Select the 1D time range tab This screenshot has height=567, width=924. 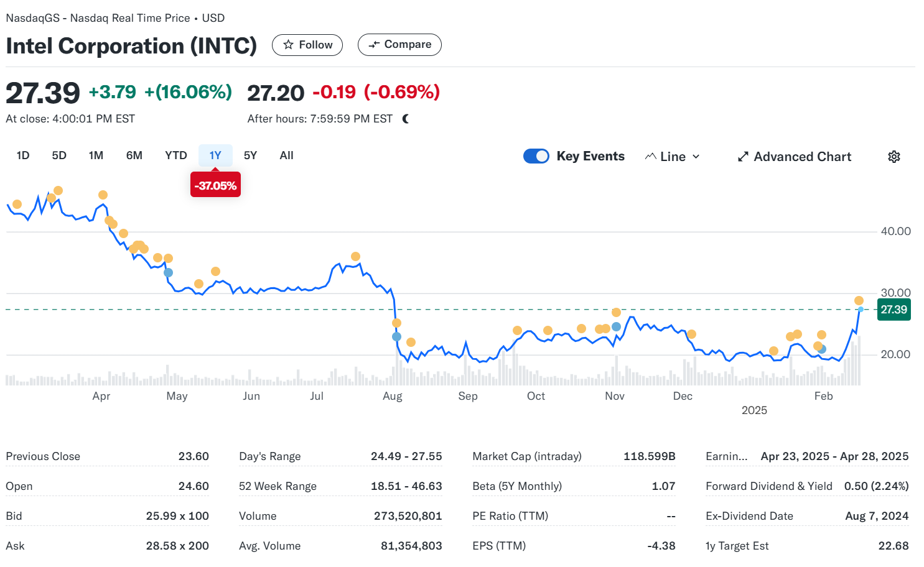click(x=23, y=155)
